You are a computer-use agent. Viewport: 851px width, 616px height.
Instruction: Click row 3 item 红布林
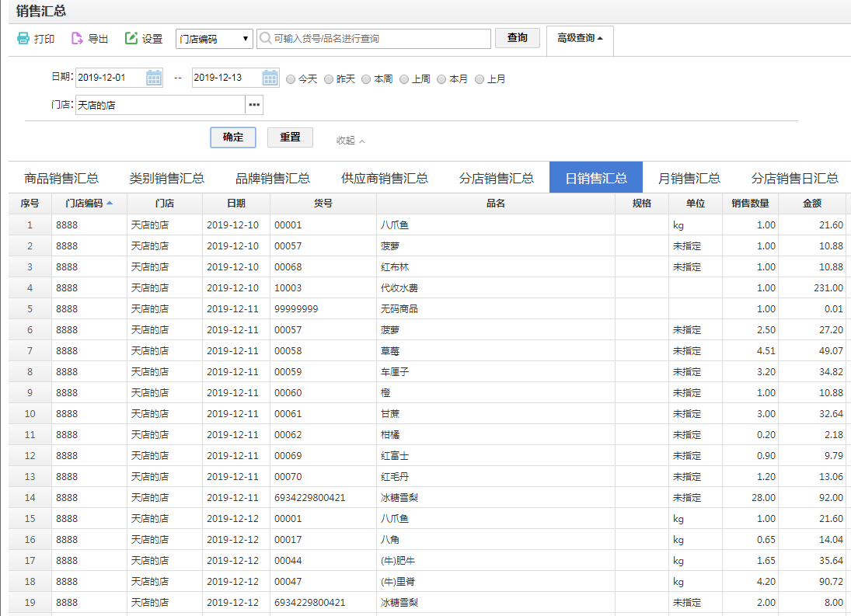click(x=395, y=267)
